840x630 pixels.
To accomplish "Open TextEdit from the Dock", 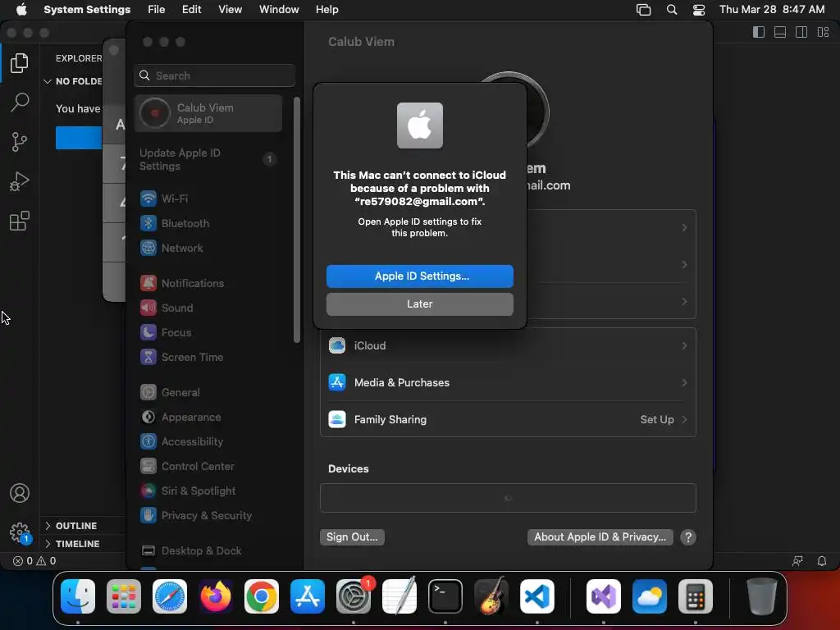I will [x=399, y=596].
